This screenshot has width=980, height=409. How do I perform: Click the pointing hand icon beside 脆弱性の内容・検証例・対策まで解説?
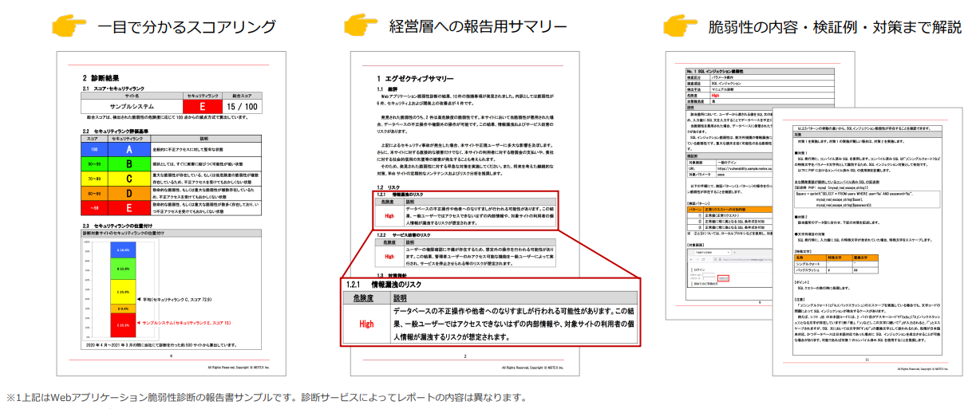[682, 26]
